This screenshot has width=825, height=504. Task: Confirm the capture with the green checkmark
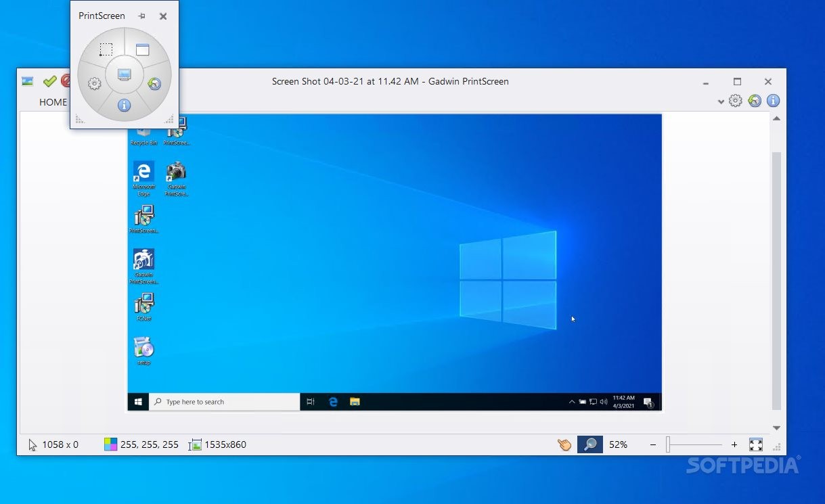click(49, 81)
